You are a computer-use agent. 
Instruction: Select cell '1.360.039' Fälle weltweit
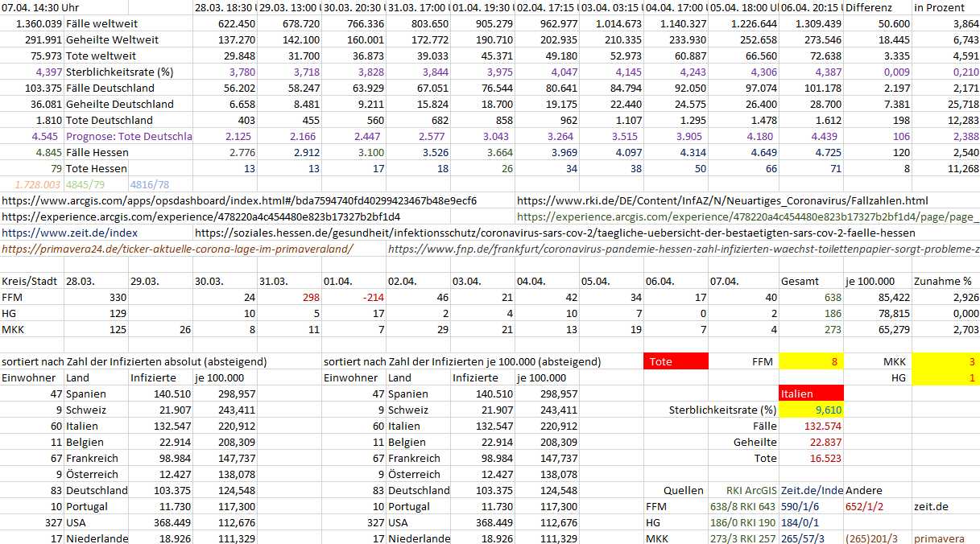coord(32,23)
